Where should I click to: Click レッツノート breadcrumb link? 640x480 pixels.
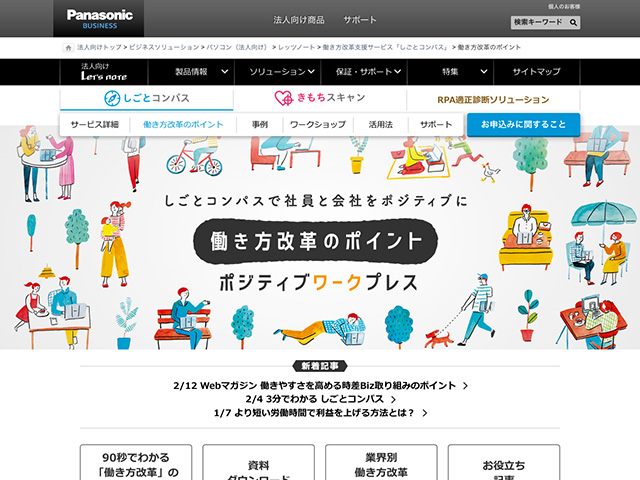click(x=296, y=47)
